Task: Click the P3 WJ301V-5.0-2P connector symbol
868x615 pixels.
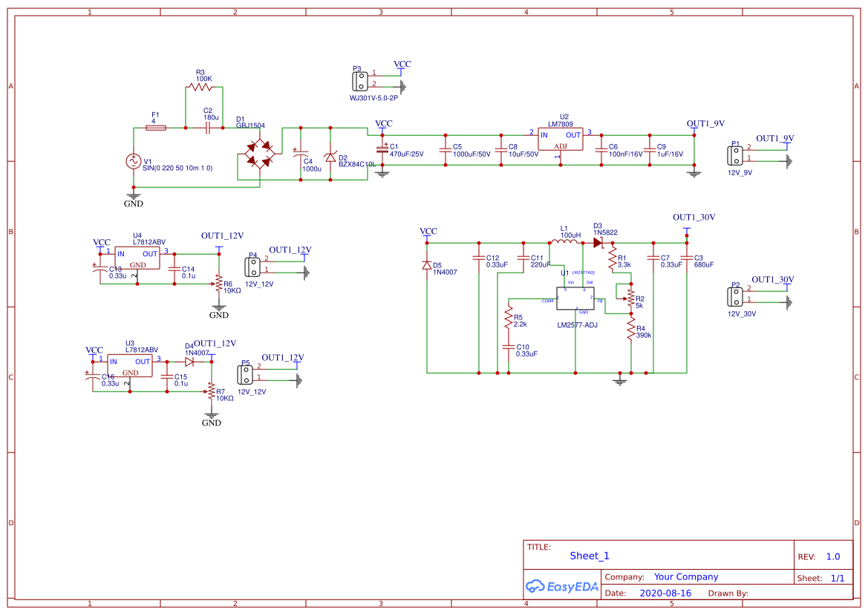Action: 359,79
